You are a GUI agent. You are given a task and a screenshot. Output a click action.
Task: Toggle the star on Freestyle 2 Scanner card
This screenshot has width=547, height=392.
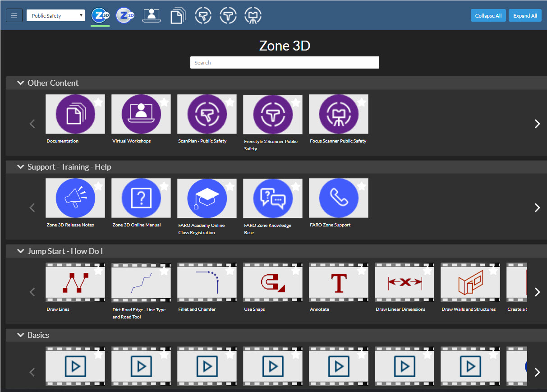(296, 102)
